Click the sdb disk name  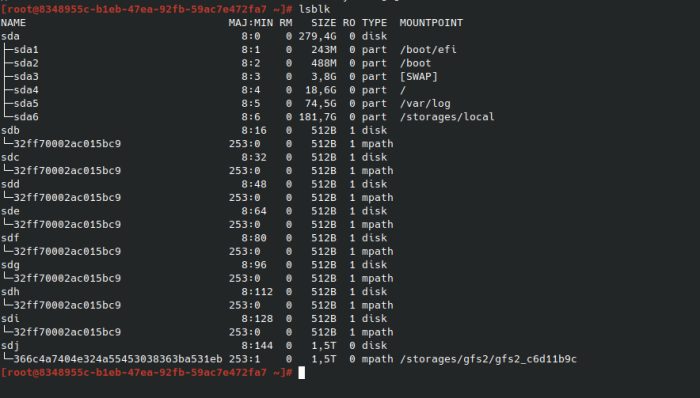coord(10,130)
